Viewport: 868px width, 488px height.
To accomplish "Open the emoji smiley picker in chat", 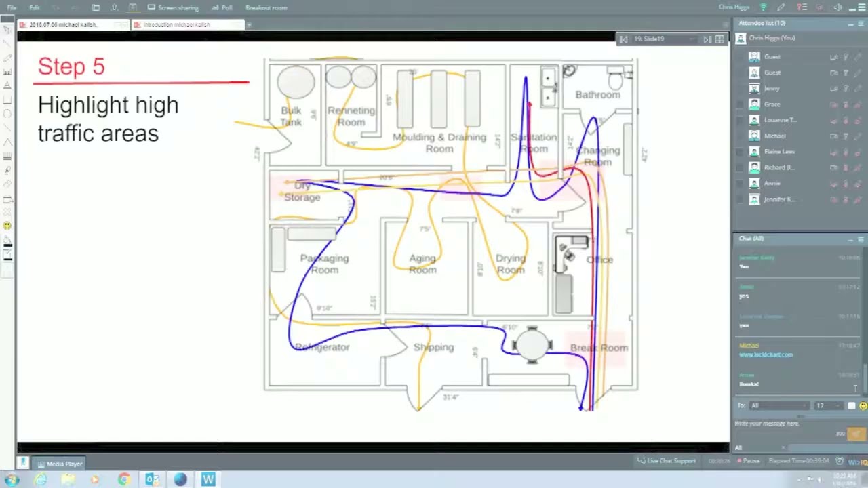I will (863, 405).
